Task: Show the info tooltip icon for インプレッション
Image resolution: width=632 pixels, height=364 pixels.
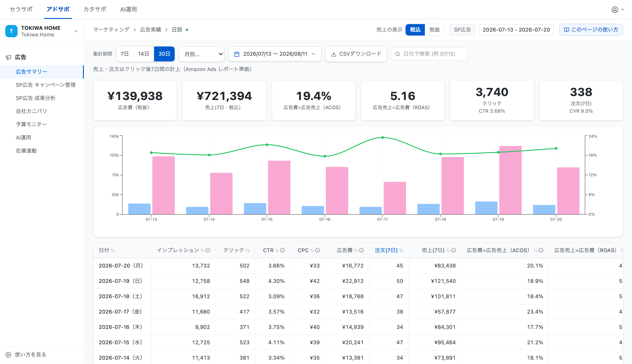Action: click(x=208, y=250)
